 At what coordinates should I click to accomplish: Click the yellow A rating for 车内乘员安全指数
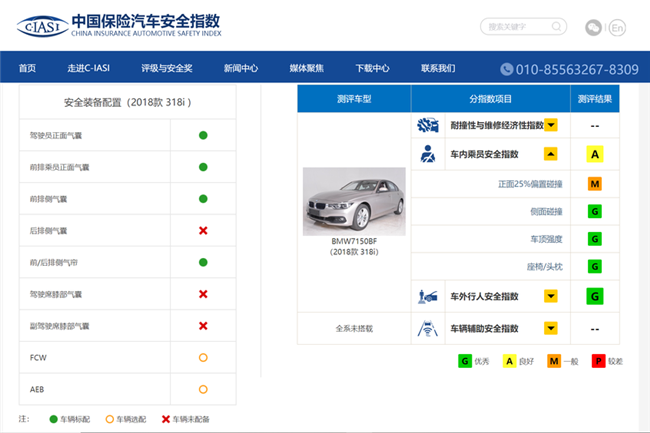point(595,154)
